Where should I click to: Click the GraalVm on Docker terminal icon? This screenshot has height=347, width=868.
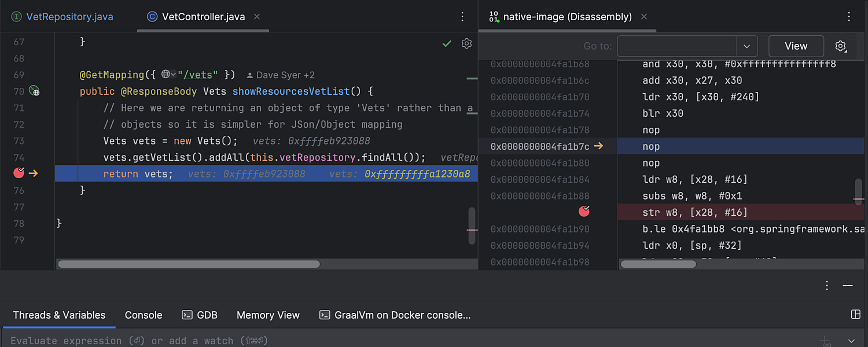point(325,315)
